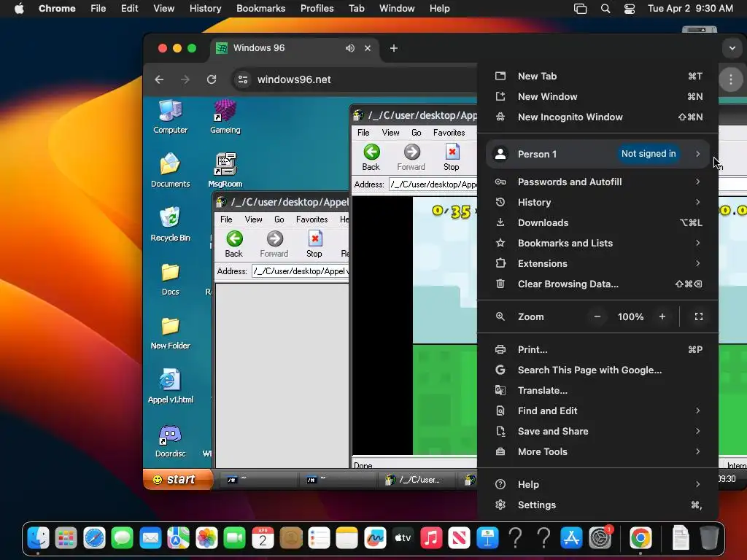The image size is (747, 560).
Task: Open Spotlight search in menu bar
Action: point(605,9)
